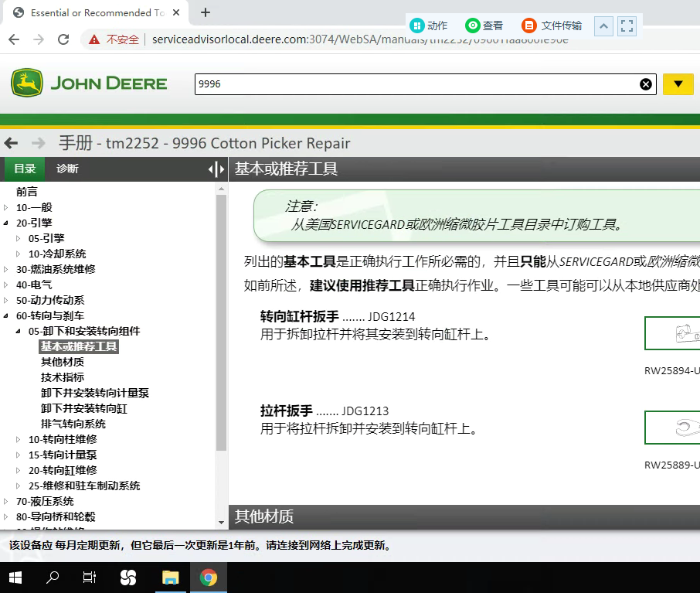Collapse the 20-引擎 tree node
This screenshot has height=593, width=700.
pyautogui.click(x=6, y=223)
